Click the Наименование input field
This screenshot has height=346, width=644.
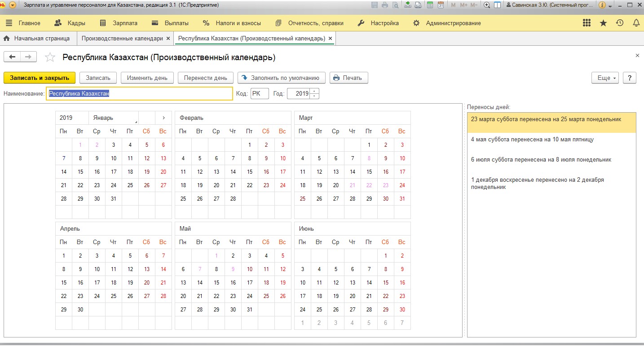(x=139, y=94)
